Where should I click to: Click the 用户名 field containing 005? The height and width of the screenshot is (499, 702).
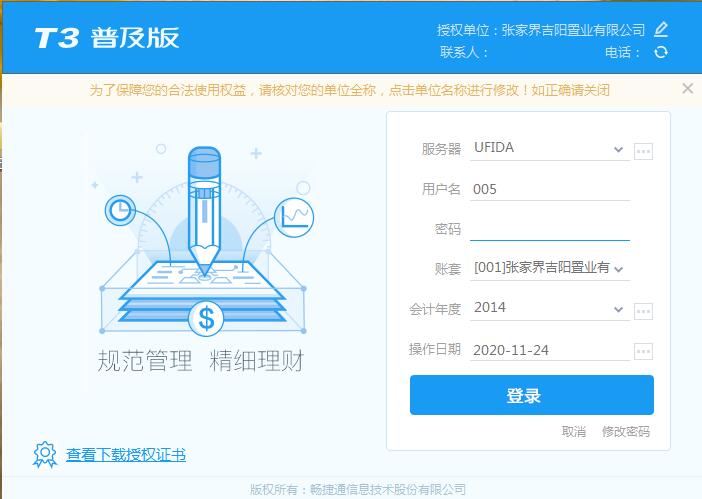[x=550, y=189]
